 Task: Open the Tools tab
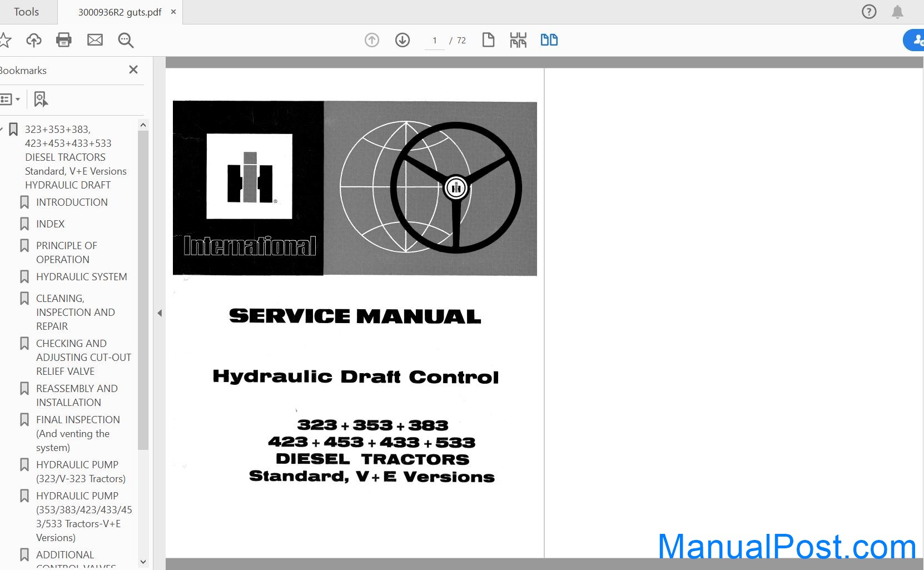coord(26,12)
